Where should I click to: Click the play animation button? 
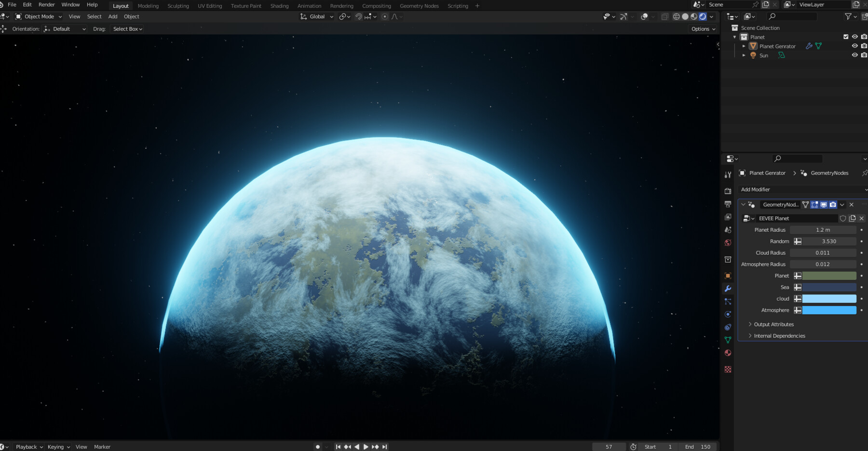(x=366, y=447)
